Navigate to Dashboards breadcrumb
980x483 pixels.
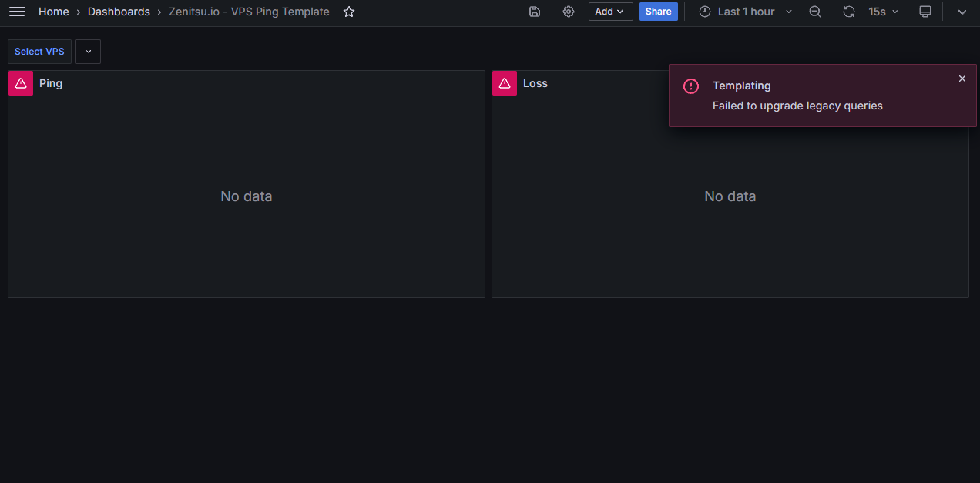pos(119,12)
